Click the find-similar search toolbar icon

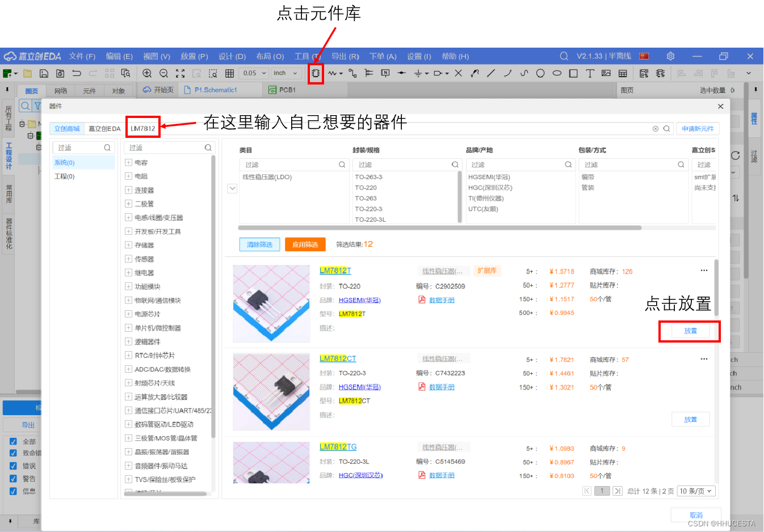coord(125,73)
